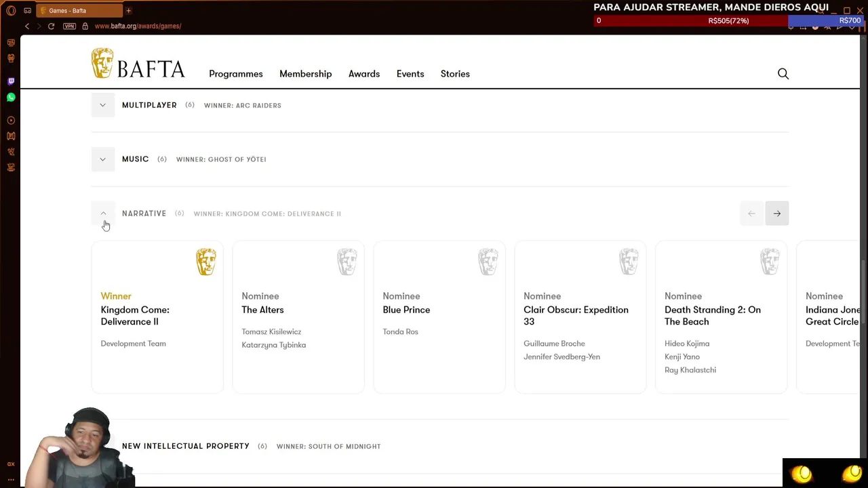The image size is (868, 488).
Task: Open Clair Obscur: Expedition 33 title
Action: (x=576, y=316)
